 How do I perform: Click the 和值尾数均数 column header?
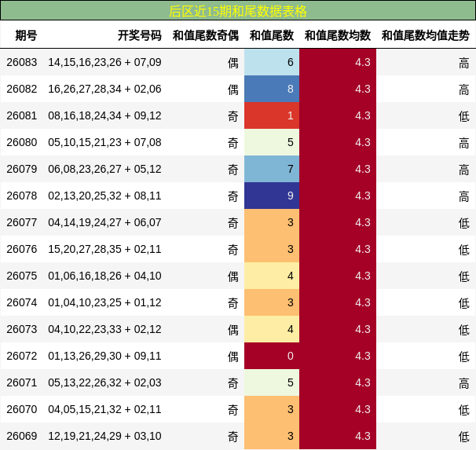338,35
